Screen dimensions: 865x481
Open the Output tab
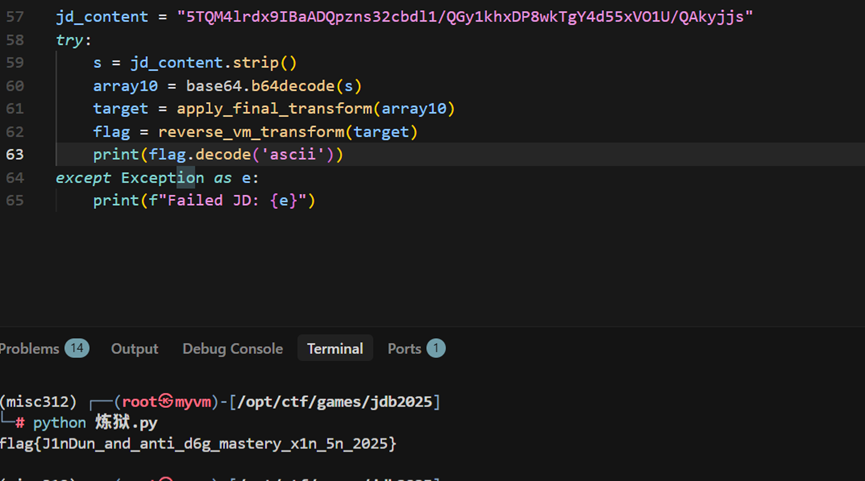pos(134,348)
